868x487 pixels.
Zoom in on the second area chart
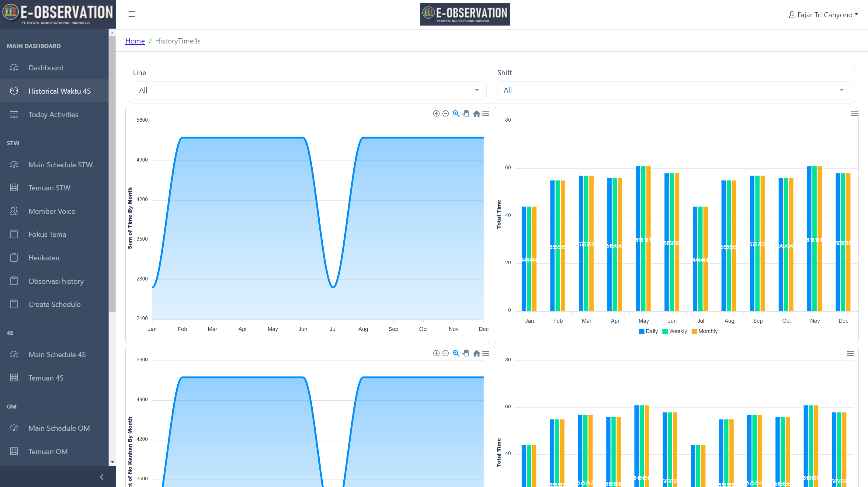pos(436,353)
